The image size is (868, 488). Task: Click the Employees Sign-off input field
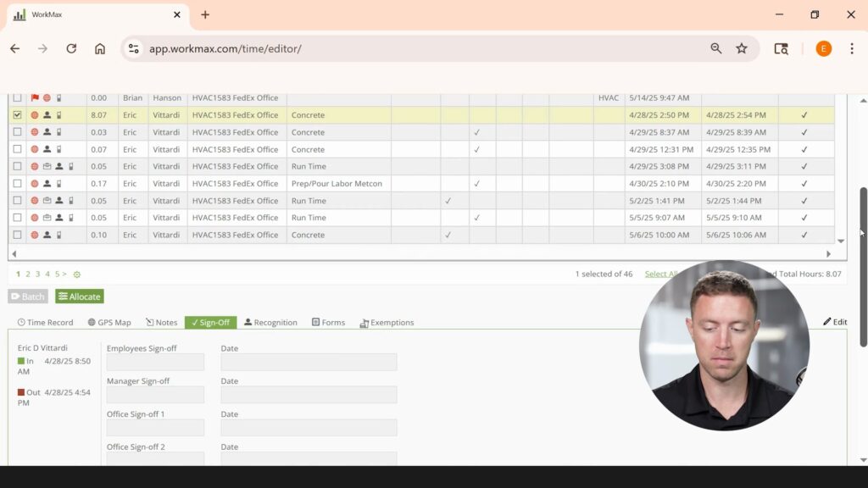(x=155, y=363)
